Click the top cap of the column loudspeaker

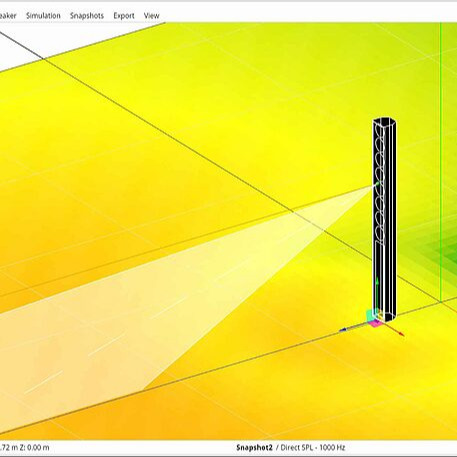pyautogui.click(x=384, y=121)
